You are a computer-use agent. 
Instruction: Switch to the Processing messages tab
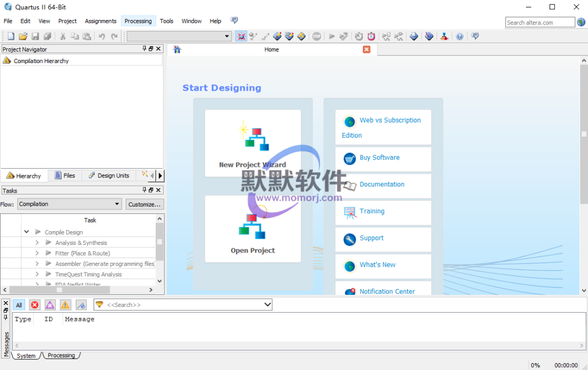click(x=61, y=356)
